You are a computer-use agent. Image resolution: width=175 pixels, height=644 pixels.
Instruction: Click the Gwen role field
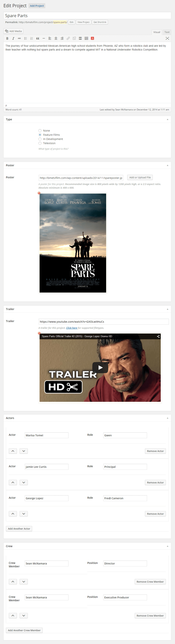125,435
